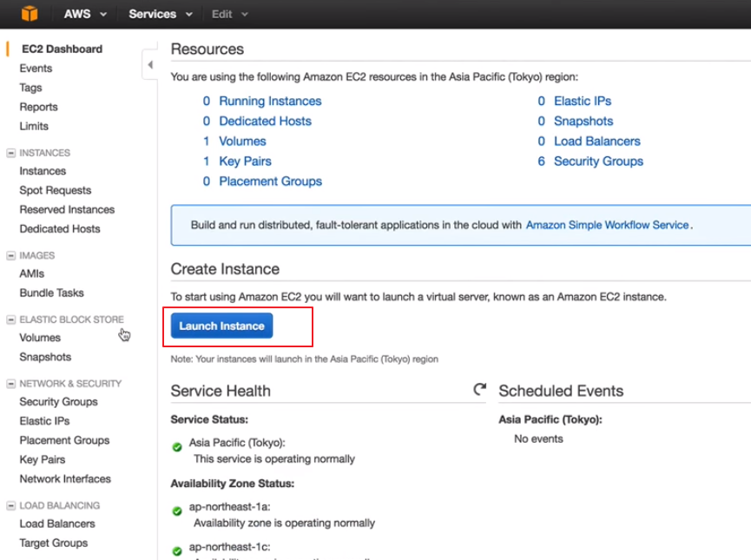Click the Placement Groups resource link
This screenshot has height=560, width=751.
pyautogui.click(x=271, y=181)
